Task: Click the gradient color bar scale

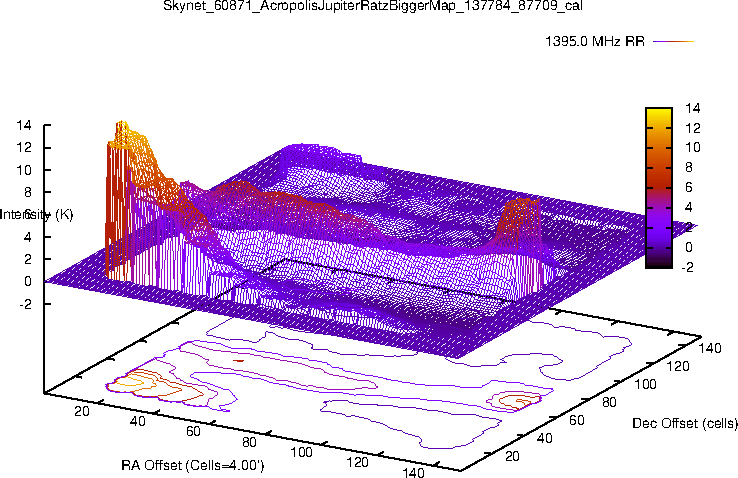Action: (658, 188)
